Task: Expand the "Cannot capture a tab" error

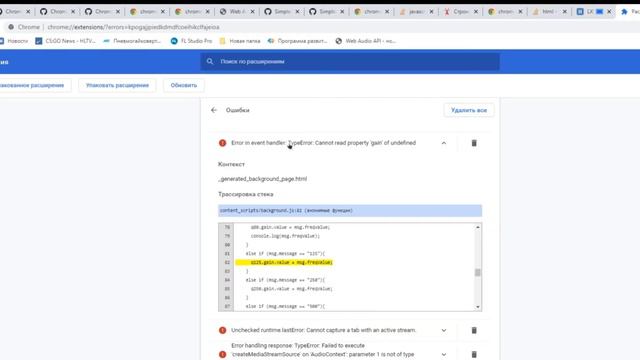Action: point(444,330)
